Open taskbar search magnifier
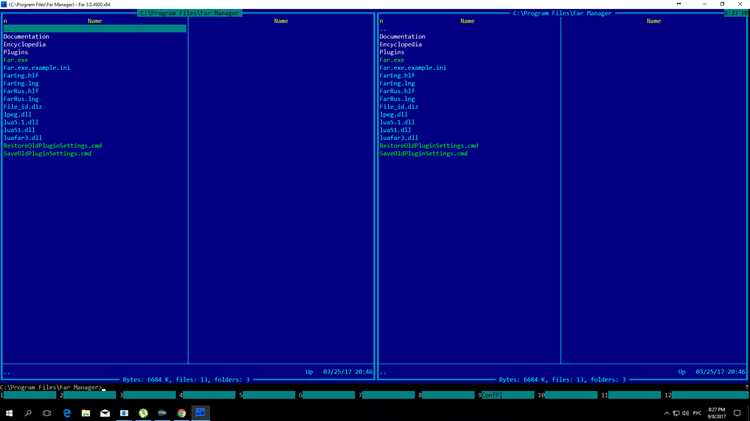The width and height of the screenshot is (750, 421). [28, 413]
